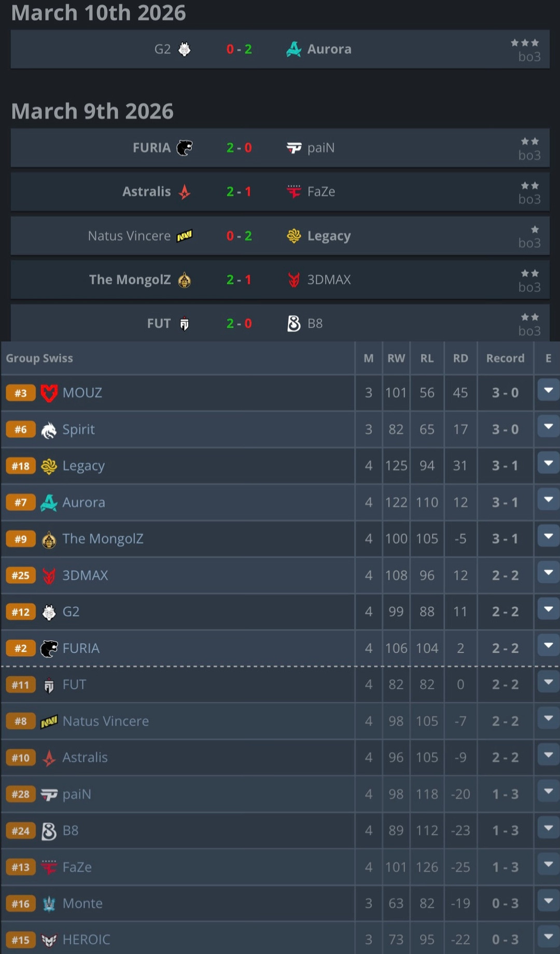Click the Spirit team logo in standings

[49, 430]
